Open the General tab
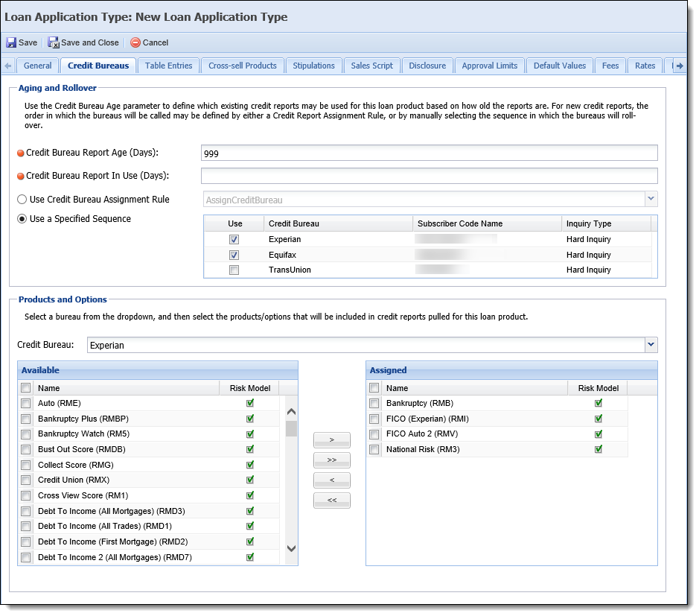The width and height of the screenshot is (699, 616). coord(37,66)
